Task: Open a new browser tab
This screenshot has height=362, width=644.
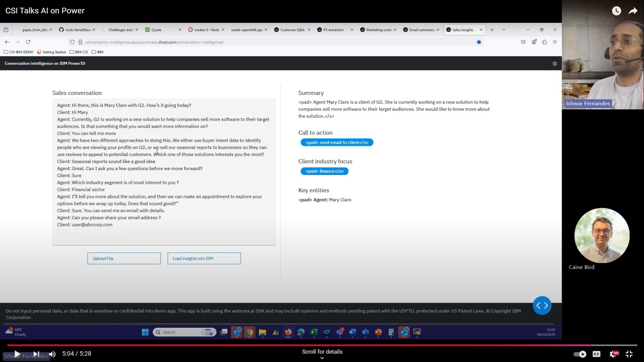Action: (x=492, y=30)
